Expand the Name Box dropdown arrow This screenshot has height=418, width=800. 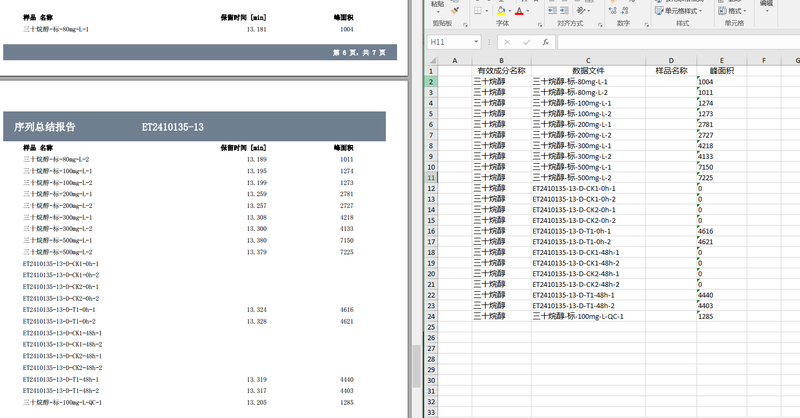click(476, 42)
